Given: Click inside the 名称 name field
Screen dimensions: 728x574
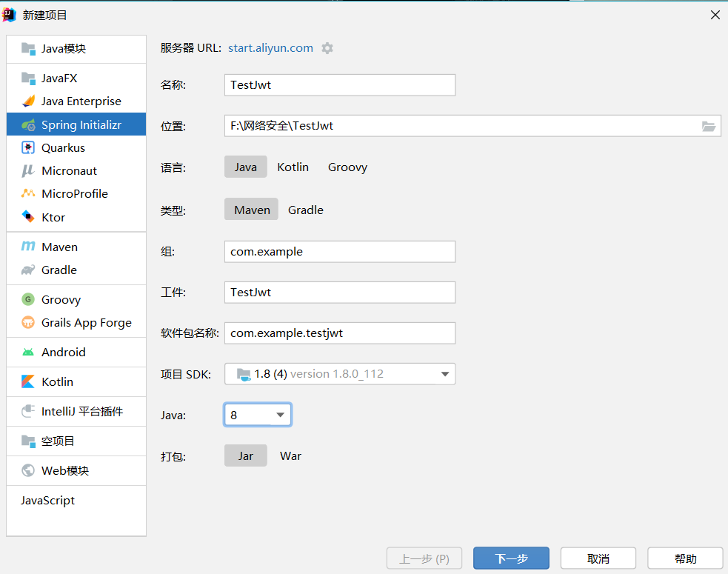Looking at the screenshot, I should coord(339,84).
